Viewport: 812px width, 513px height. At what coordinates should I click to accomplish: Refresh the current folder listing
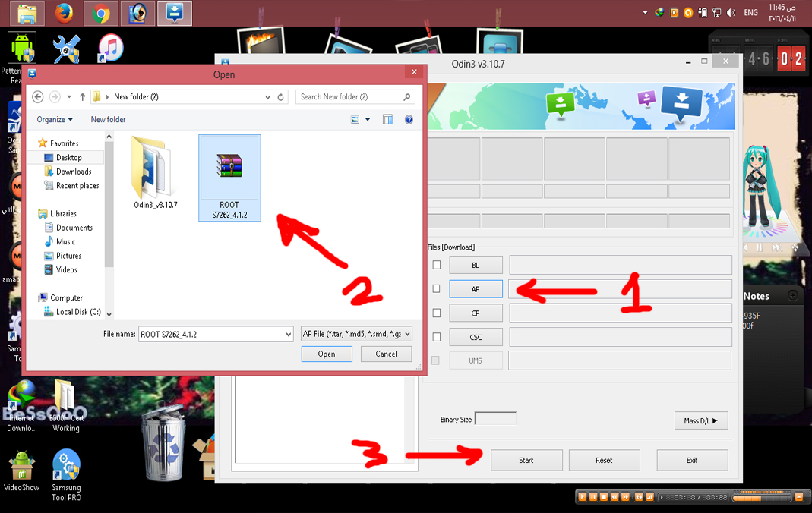281,96
